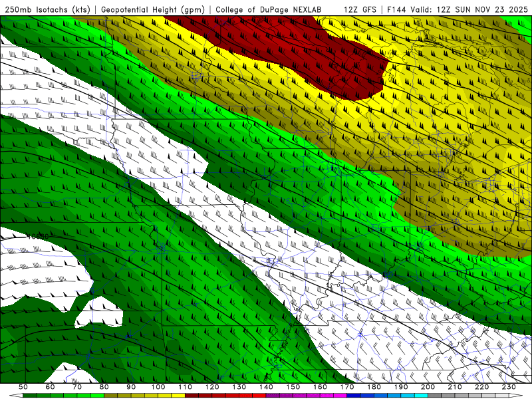Click the 50 value on the color scale
This screenshot has width=532, height=399.
click(x=23, y=387)
